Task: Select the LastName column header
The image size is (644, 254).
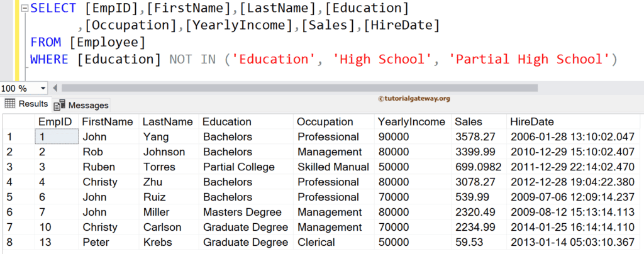Action: point(169,121)
